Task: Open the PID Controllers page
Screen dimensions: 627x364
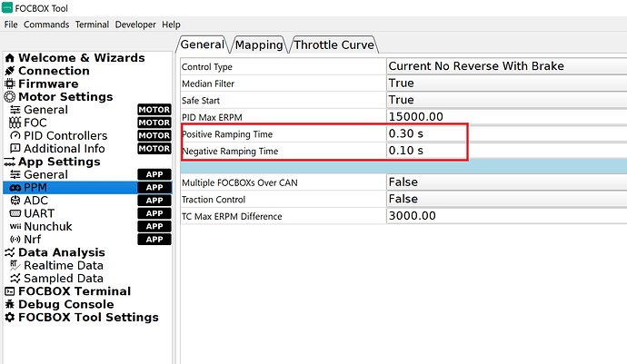Action: tap(65, 136)
